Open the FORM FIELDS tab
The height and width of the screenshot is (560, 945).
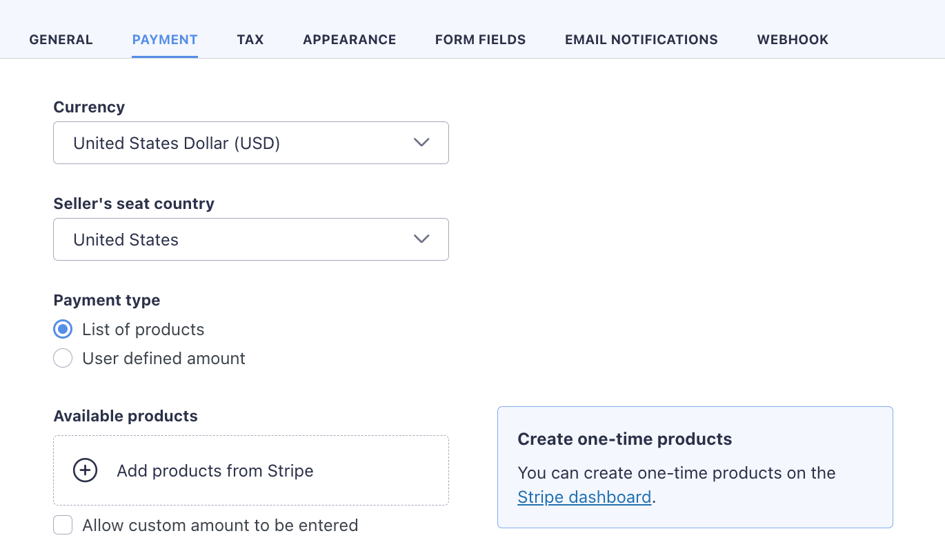pos(480,39)
